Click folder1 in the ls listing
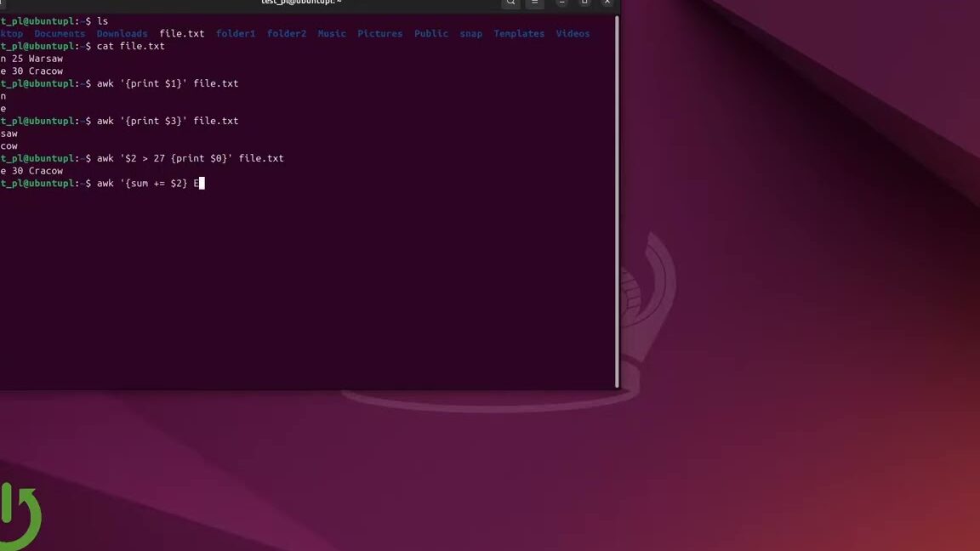The width and height of the screenshot is (980, 551). (236, 34)
